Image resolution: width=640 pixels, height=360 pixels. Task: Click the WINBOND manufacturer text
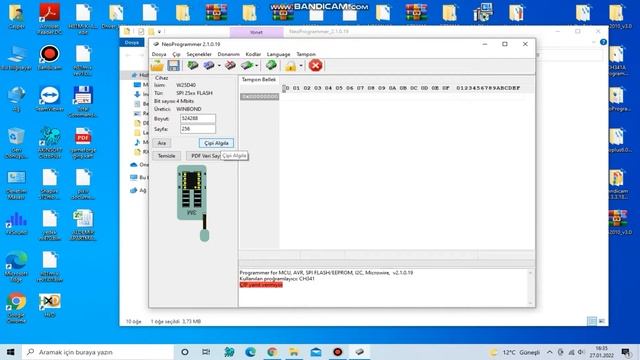click(x=189, y=109)
